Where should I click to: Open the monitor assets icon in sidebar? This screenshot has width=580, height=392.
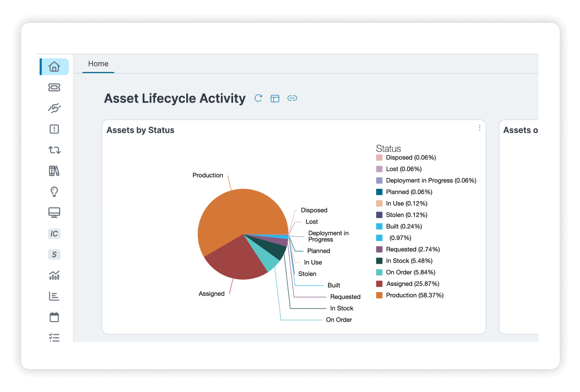tap(54, 213)
